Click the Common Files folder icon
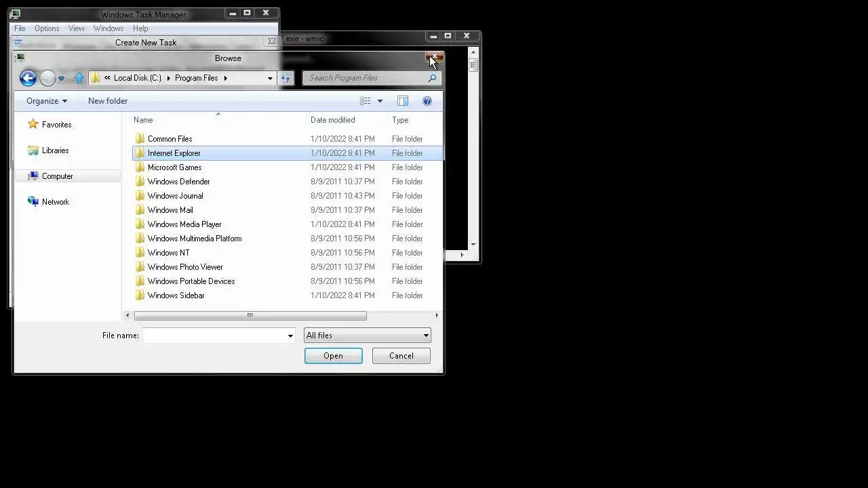868x488 pixels. tap(140, 139)
